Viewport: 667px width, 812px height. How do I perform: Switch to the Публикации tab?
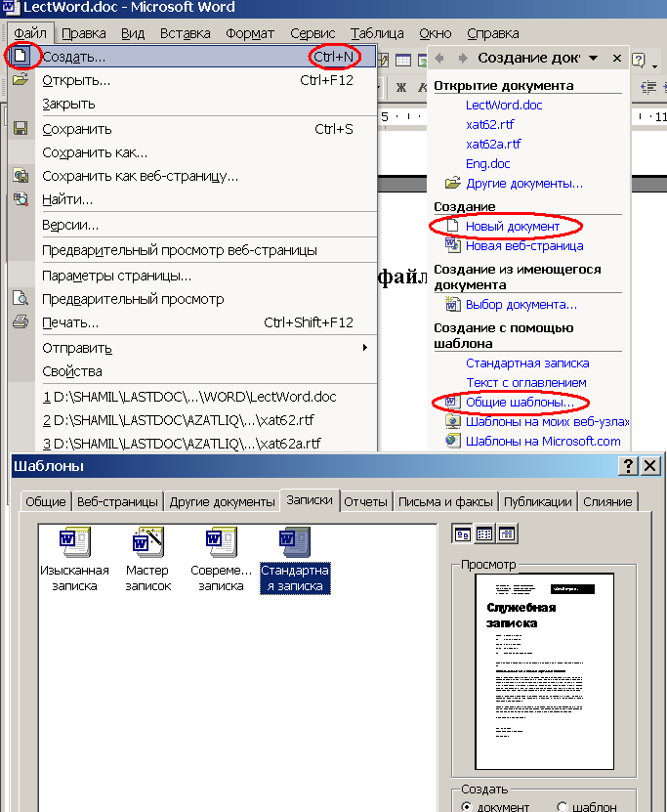(538, 501)
